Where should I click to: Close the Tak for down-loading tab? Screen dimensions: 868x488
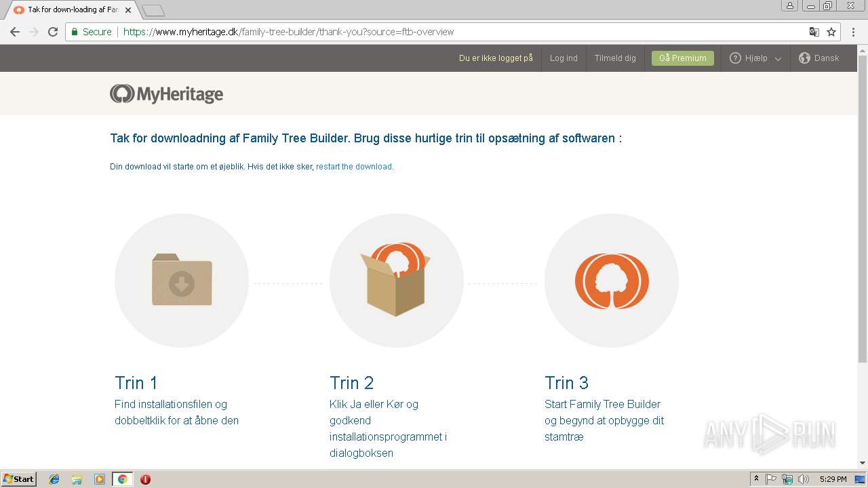(x=128, y=10)
